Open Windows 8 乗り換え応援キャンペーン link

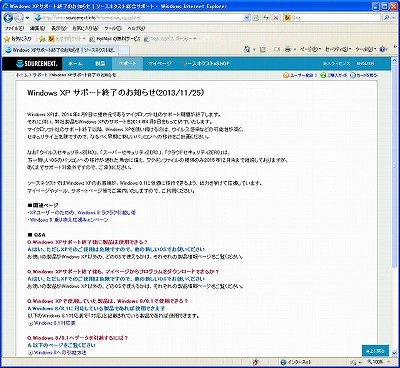coord(69,220)
